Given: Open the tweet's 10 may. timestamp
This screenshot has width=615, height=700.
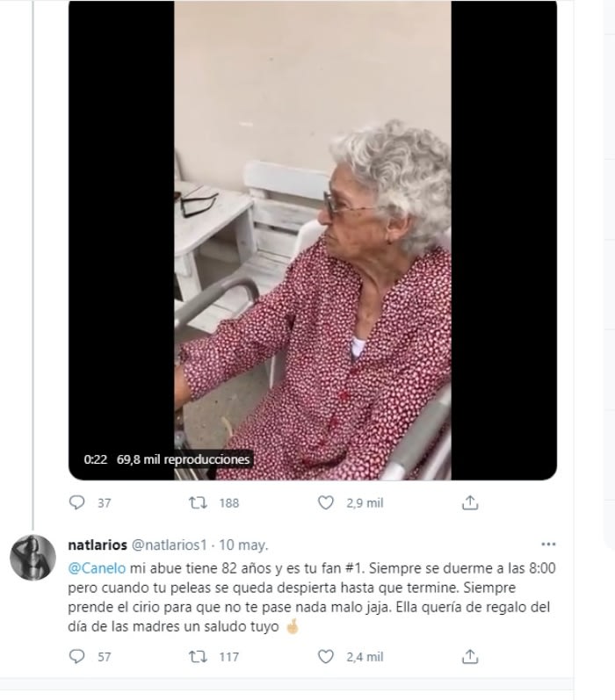Looking at the screenshot, I should click(x=243, y=545).
